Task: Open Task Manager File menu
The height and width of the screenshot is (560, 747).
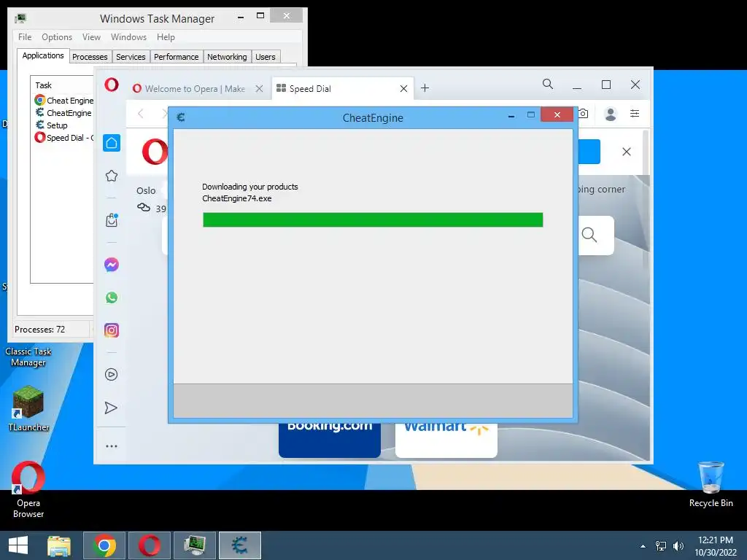Action: [x=25, y=37]
